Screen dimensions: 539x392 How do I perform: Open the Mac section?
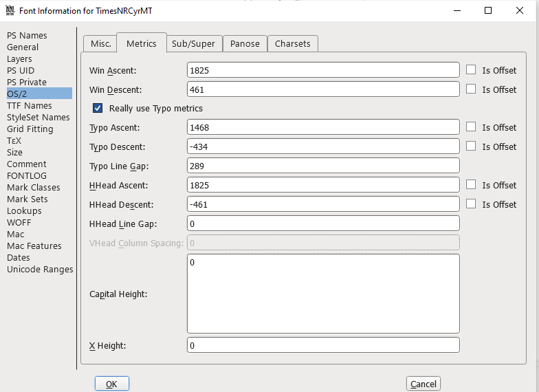tap(15, 234)
